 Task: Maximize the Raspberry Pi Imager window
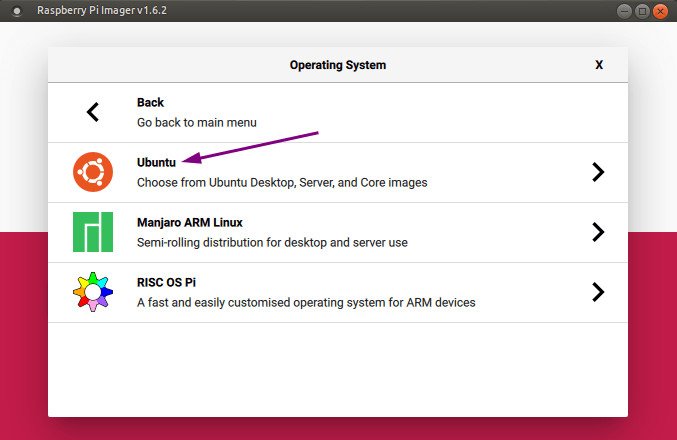(x=643, y=11)
